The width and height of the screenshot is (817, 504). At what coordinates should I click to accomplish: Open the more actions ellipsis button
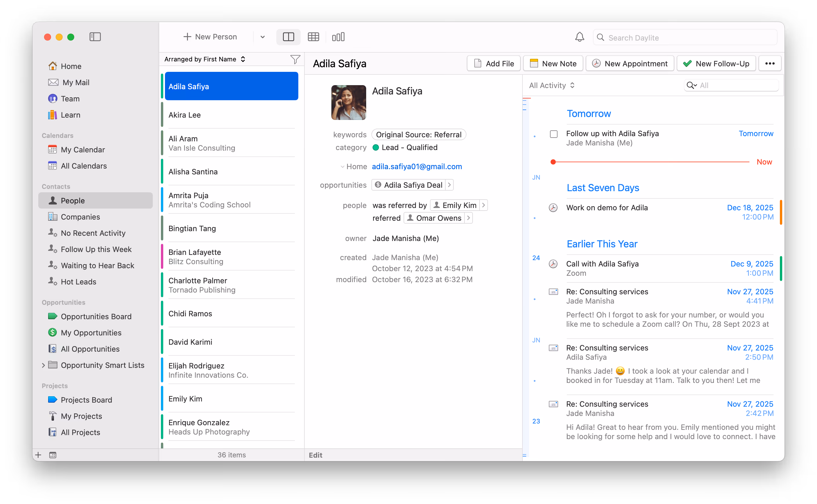pos(770,64)
